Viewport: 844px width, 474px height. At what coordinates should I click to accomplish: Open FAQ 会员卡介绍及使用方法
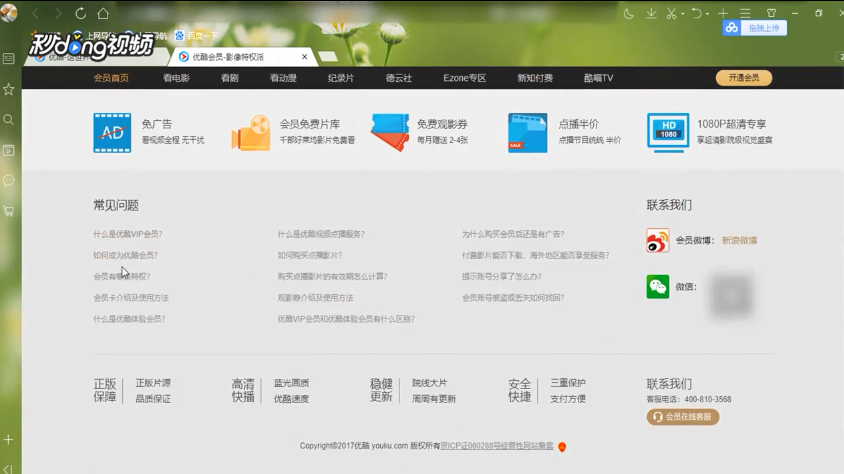coord(131,298)
